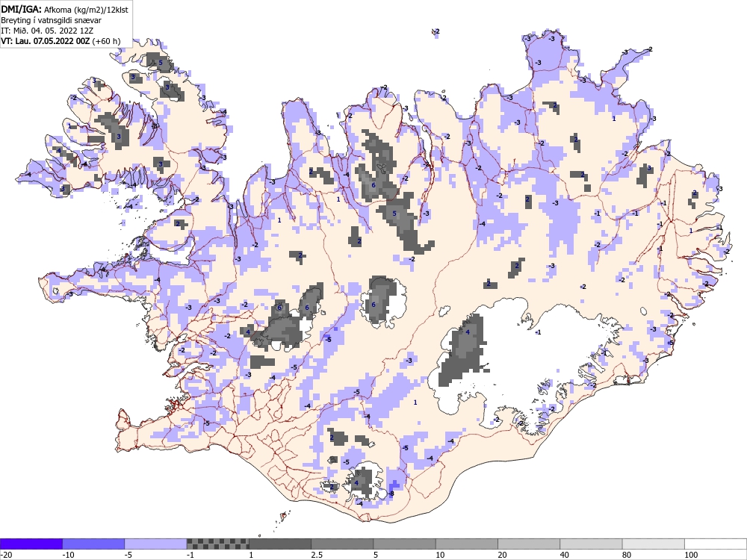The width and height of the screenshot is (747, 560).
Task: Click the darkest purple -20 to -10 legend swatch
Action: click(31, 544)
